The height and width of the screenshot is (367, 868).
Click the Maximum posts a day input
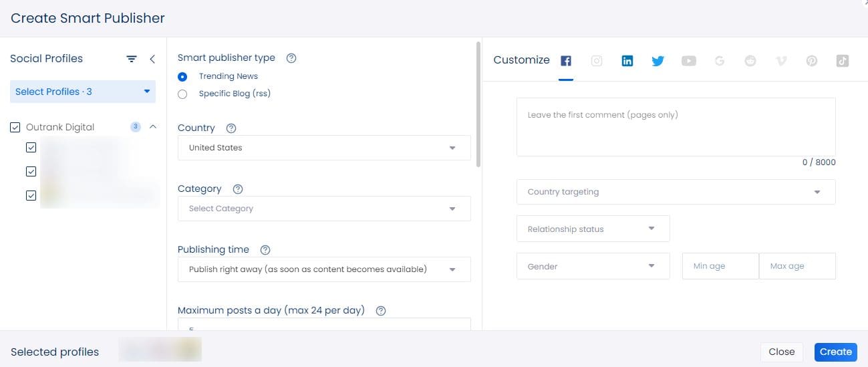coord(324,325)
